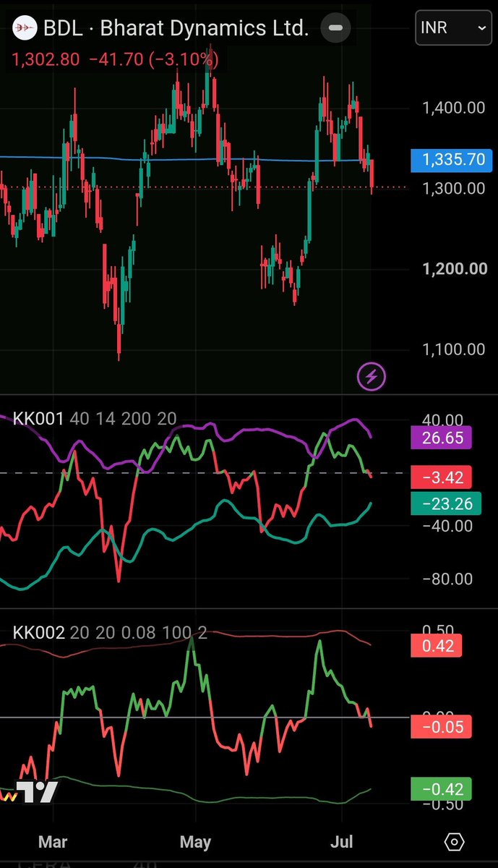Screen dimensions: 498x868
Task: Click KK002 parameters 20 20 0.08 100 2
Action: click(139, 633)
